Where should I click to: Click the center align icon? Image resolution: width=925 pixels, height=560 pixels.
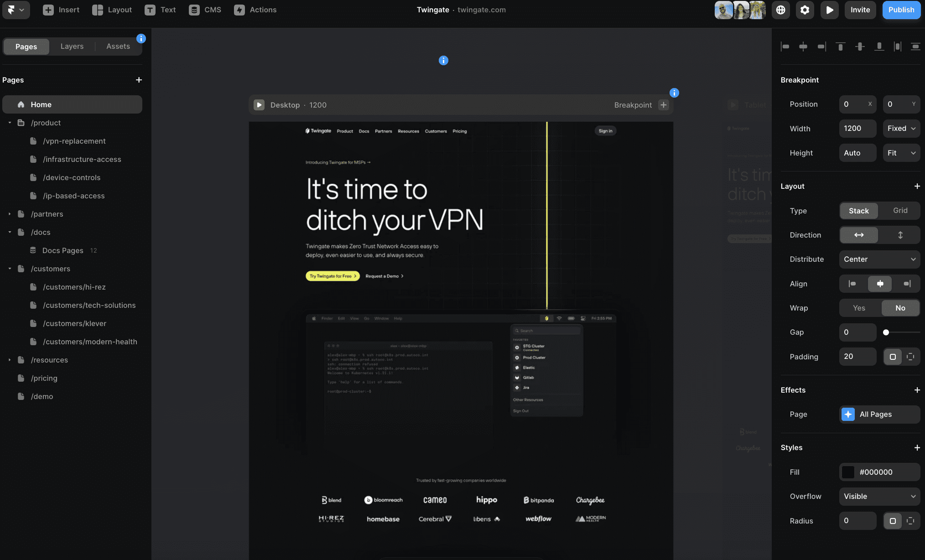[879, 283]
